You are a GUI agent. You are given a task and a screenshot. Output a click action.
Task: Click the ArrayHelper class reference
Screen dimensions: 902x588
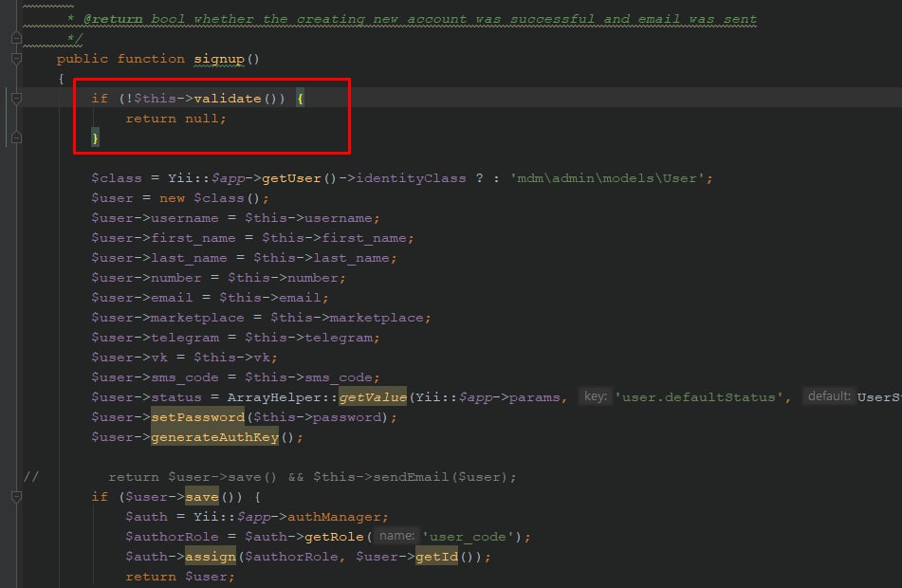click(x=274, y=397)
